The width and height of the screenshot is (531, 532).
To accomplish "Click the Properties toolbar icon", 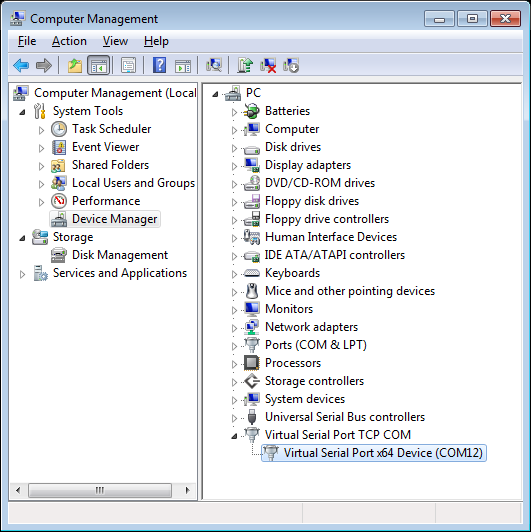I will click(129, 65).
